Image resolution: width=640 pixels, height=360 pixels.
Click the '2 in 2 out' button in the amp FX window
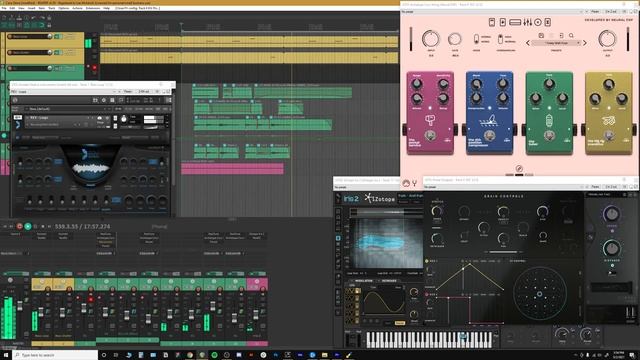[x=611, y=12]
